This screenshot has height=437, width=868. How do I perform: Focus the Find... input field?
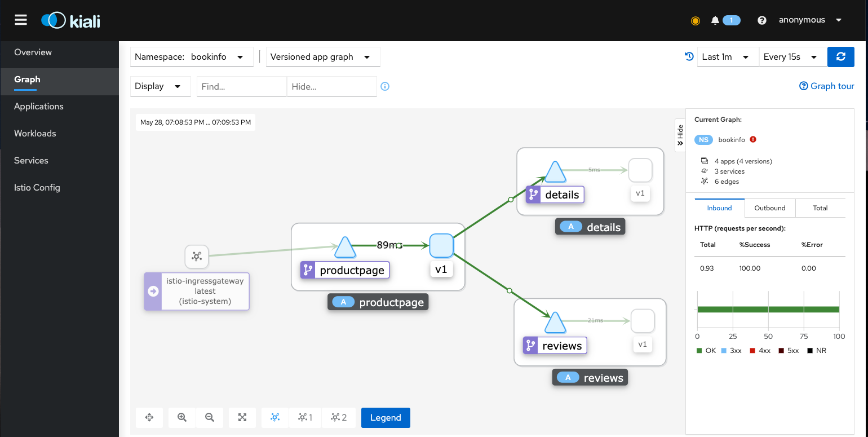[242, 86]
